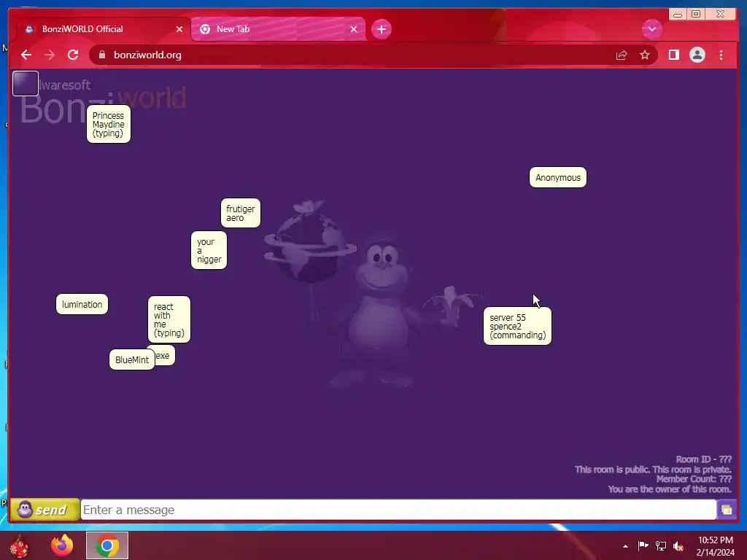Click the lumination name tag

click(x=82, y=304)
